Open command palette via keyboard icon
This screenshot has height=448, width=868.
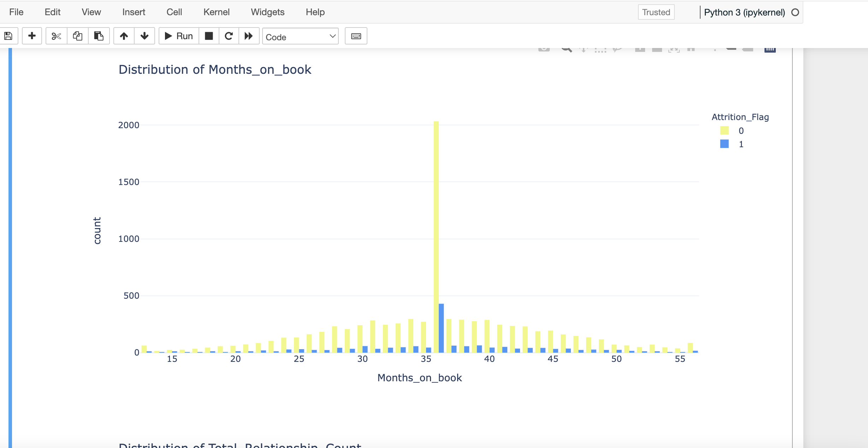click(356, 36)
